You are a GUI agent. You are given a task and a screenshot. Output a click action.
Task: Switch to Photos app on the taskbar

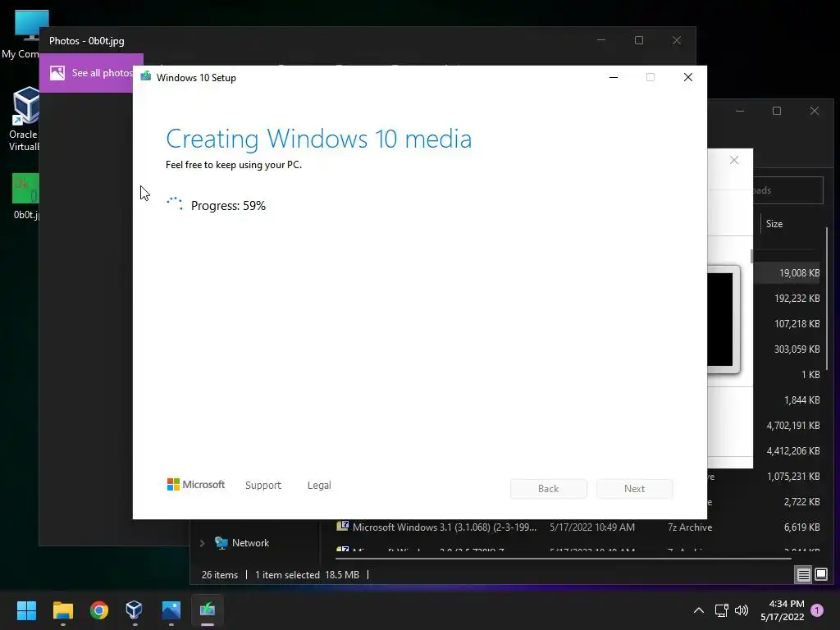coord(171,609)
